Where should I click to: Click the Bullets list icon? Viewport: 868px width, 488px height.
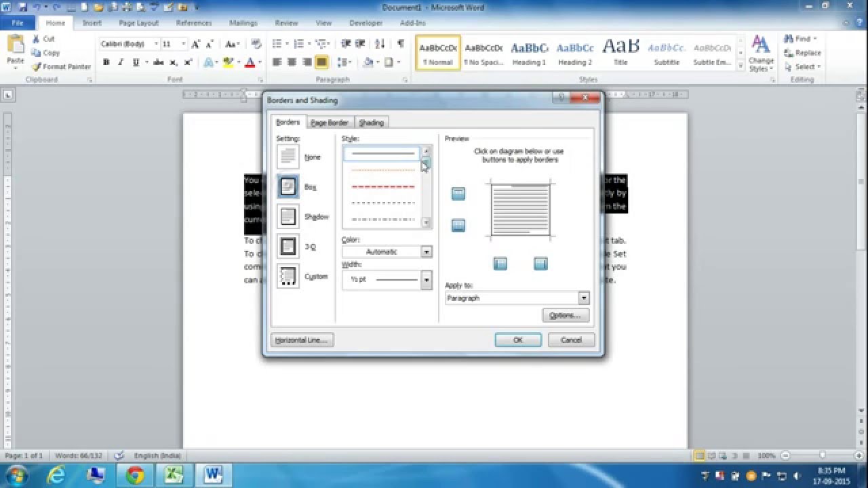[276, 44]
